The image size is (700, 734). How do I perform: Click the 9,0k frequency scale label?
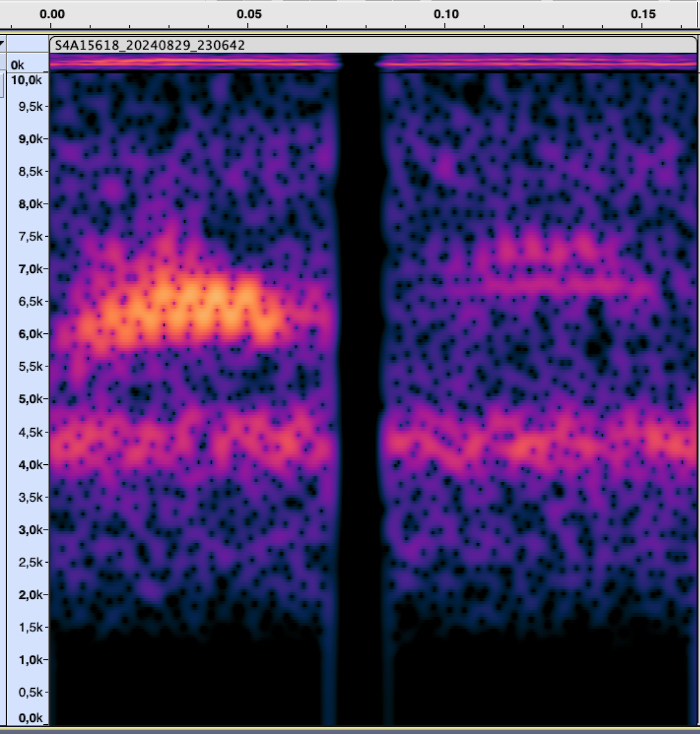[x=26, y=139]
